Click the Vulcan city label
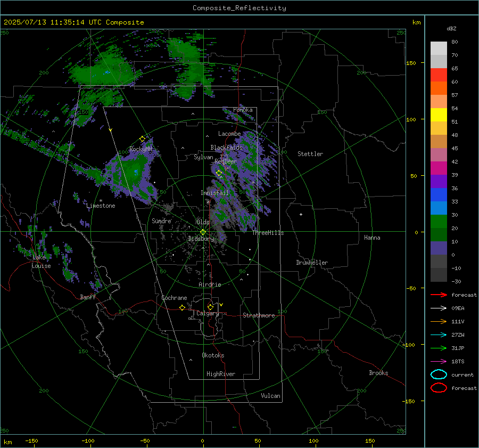This screenshot has width=479, height=448. (x=271, y=396)
